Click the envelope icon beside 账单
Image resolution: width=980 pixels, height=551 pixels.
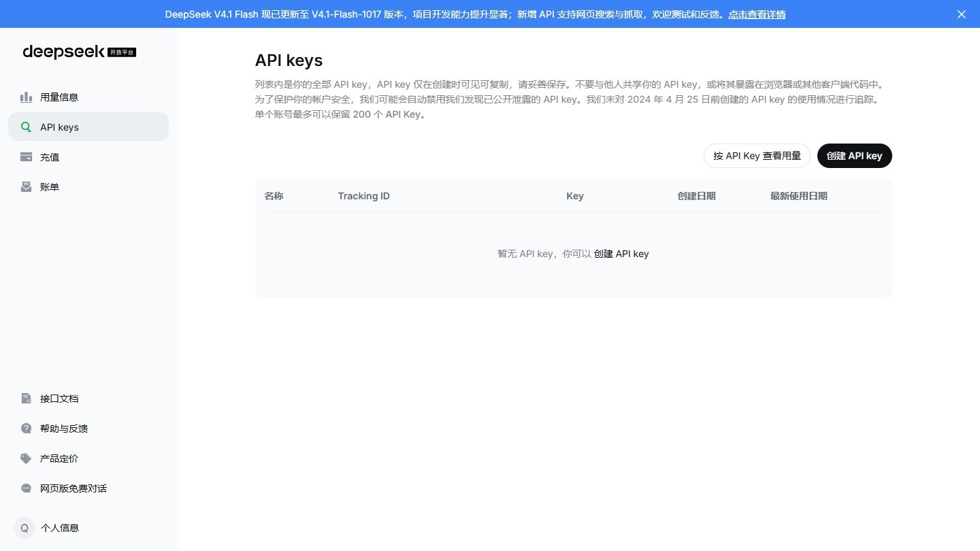click(x=26, y=187)
